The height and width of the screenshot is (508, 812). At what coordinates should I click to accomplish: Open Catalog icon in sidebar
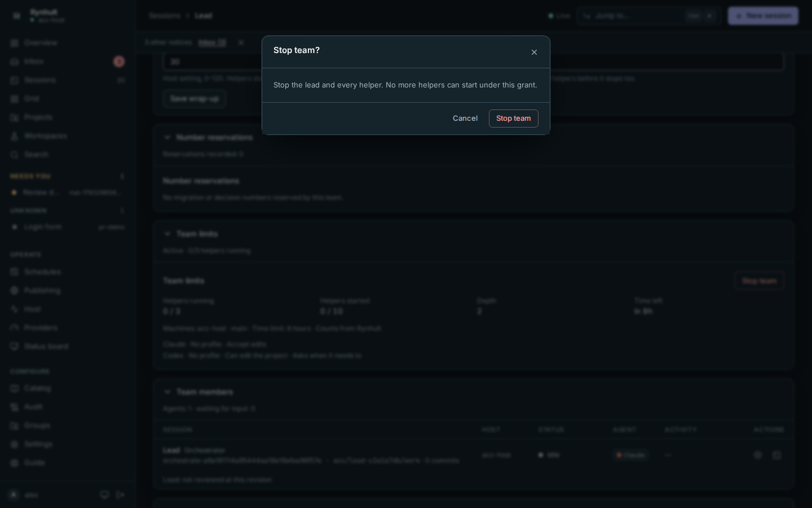click(x=15, y=388)
